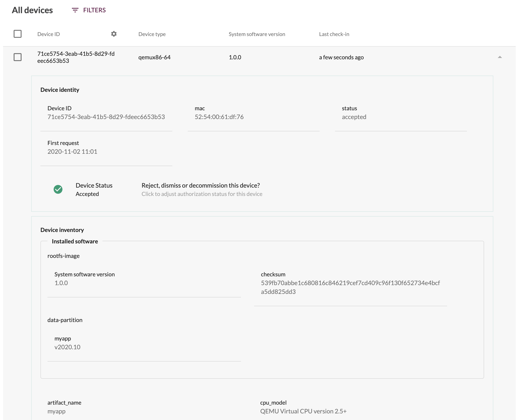Viewport: 521px width, 420px height.
Task: Open the filter icon beside FILTERS
Action: coord(75,10)
